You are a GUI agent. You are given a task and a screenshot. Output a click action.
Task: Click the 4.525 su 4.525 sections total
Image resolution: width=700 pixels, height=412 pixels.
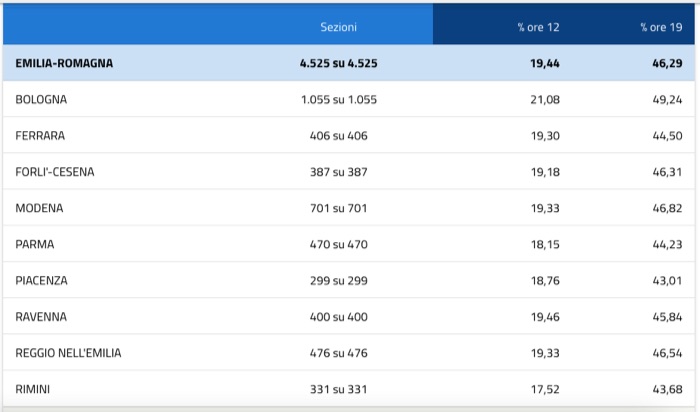[338, 63]
